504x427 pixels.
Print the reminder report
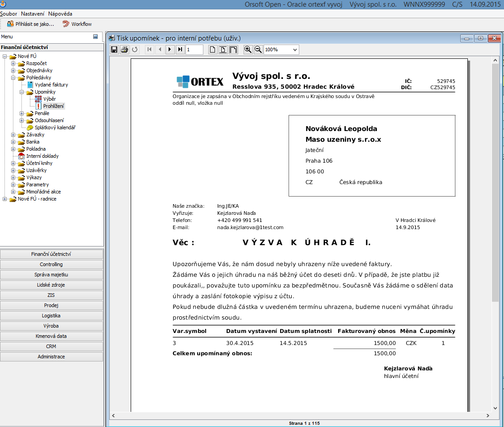tap(124, 49)
